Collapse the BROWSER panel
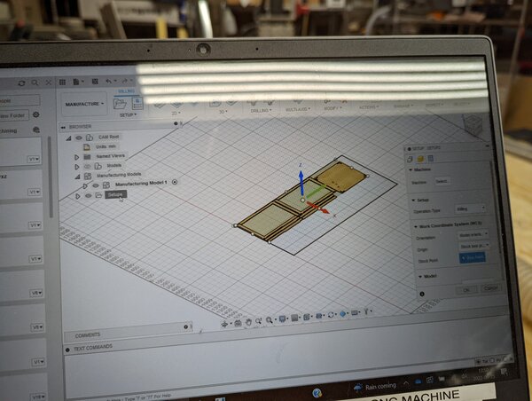This screenshot has width=532, height=401. pos(63,127)
